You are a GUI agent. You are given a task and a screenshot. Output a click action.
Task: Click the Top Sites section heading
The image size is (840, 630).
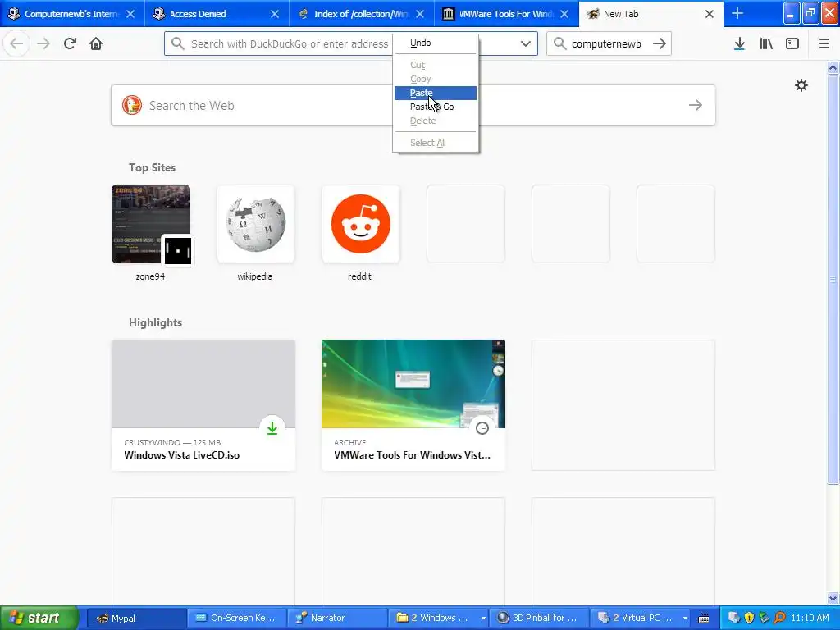click(152, 167)
